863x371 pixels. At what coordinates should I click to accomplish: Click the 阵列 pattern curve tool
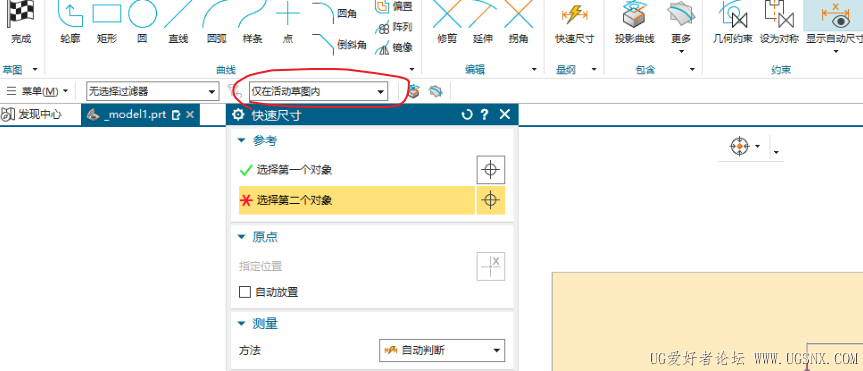coord(394,26)
